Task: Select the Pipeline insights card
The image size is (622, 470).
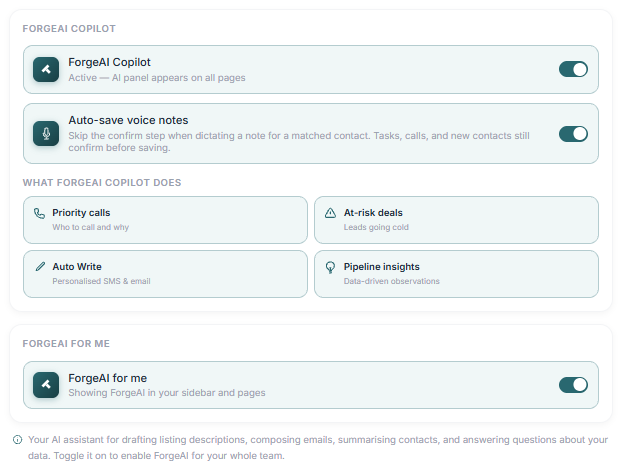Action: coord(456,274)
